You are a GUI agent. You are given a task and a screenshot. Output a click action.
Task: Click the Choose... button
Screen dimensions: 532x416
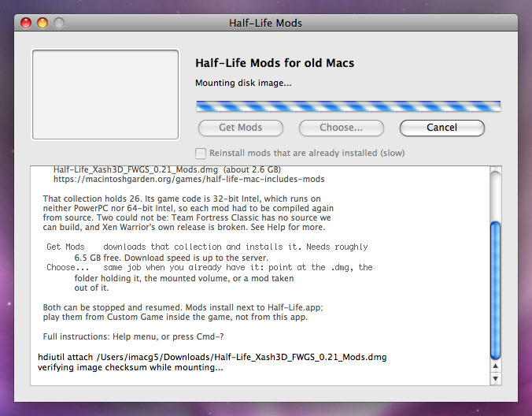click(x=342, y=128)
